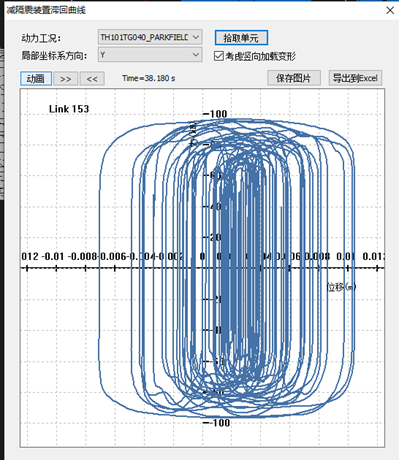Select the Link 153 label in chart

tap(69, 109)
